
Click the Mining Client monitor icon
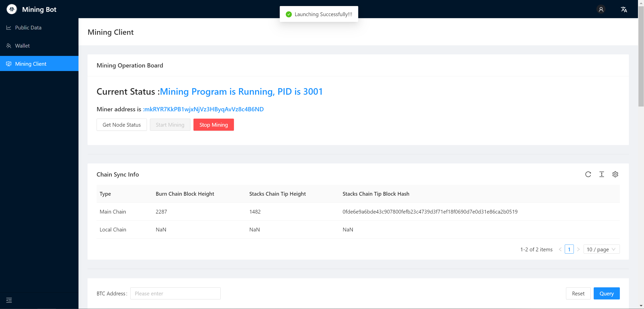[x=9, y=64]
